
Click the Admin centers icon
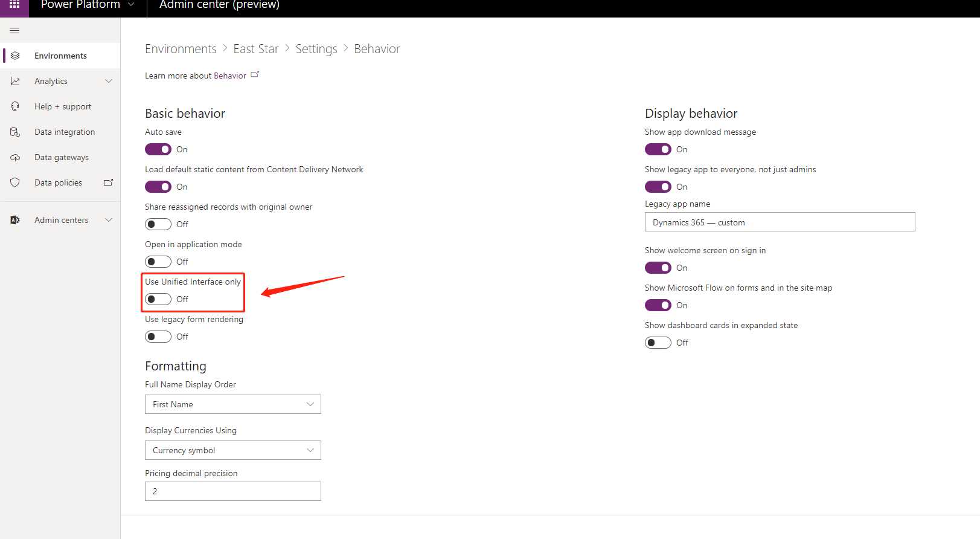[15, 220]
